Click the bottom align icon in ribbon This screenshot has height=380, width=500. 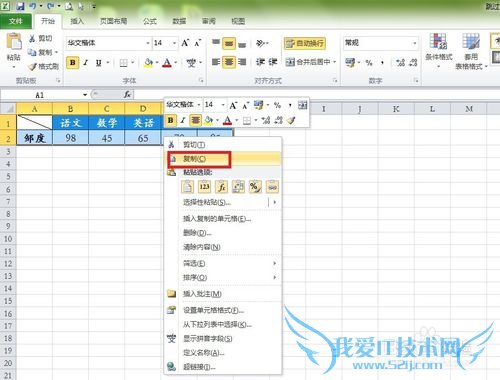tap(242, 44)
